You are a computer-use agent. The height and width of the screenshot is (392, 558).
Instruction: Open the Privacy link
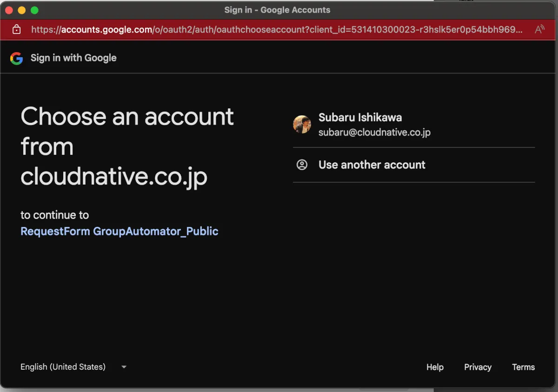point(478,367)
